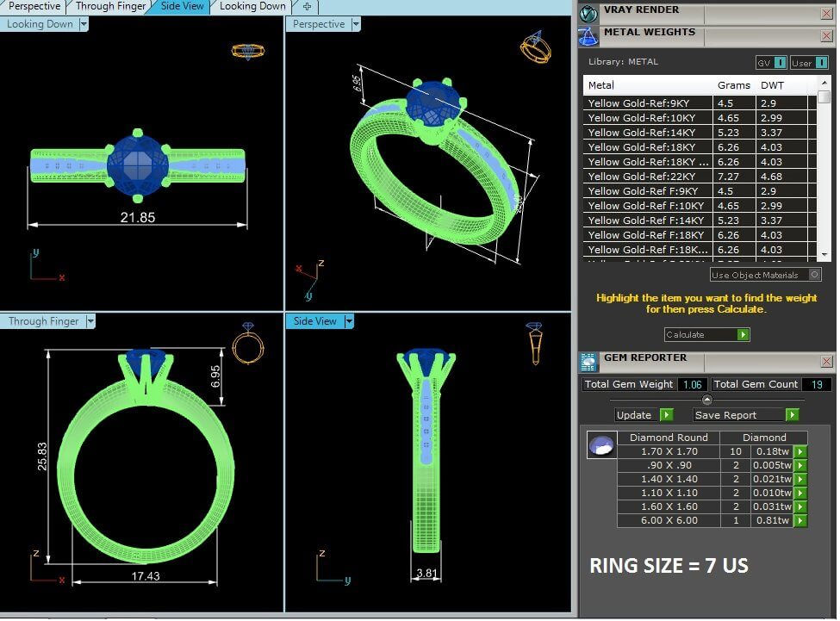Click the Gem Reporter panel icon
Viewport: 840px width, 621px height.
pyautogui.click(x=588, y=362)
